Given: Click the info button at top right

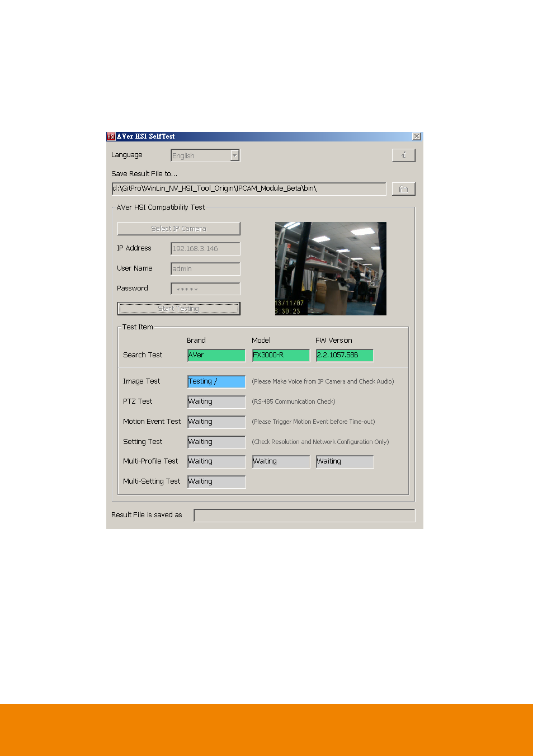Looking at the screenshot, I should point(403,155).
